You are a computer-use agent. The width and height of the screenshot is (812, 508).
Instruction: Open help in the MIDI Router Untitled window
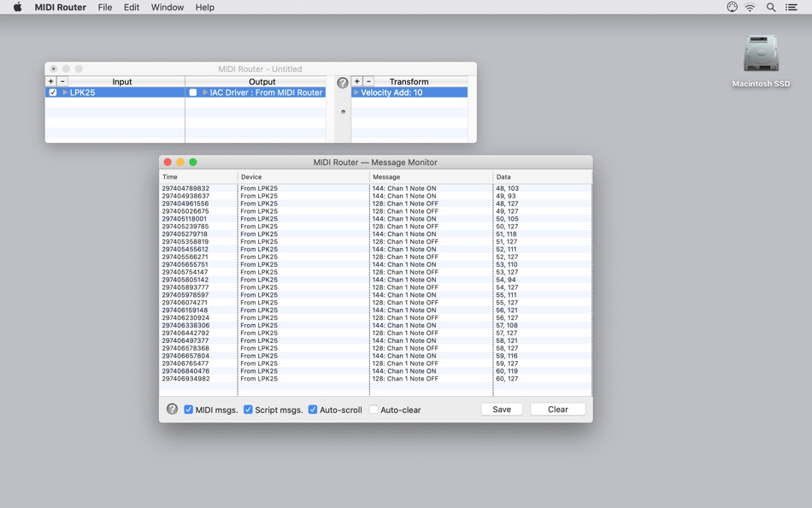(342, 82)
